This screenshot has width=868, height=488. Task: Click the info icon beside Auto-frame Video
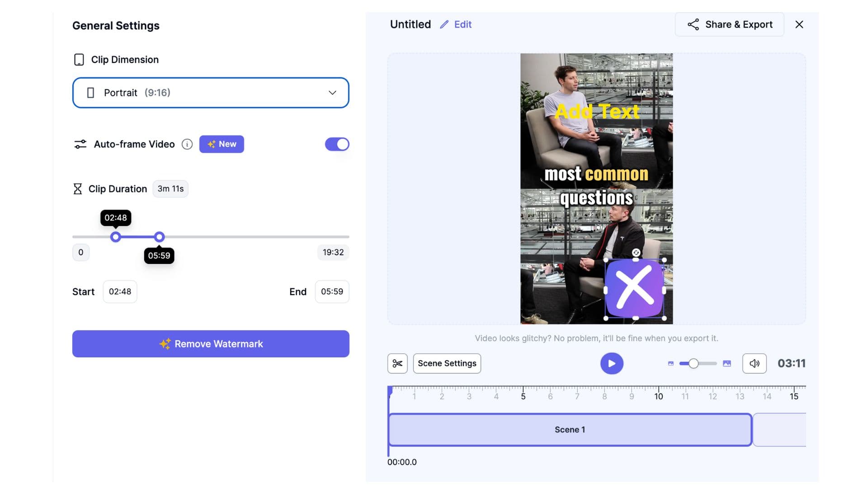coord(187,144)
